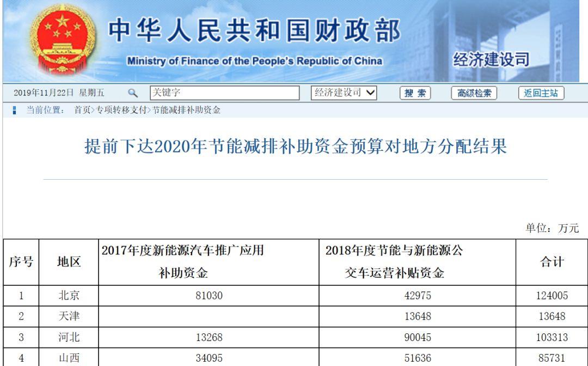Focus the 关键字 search input field
Image resolution: width=588 pixels, height=366 pixels.
click(x=225, y=93)
